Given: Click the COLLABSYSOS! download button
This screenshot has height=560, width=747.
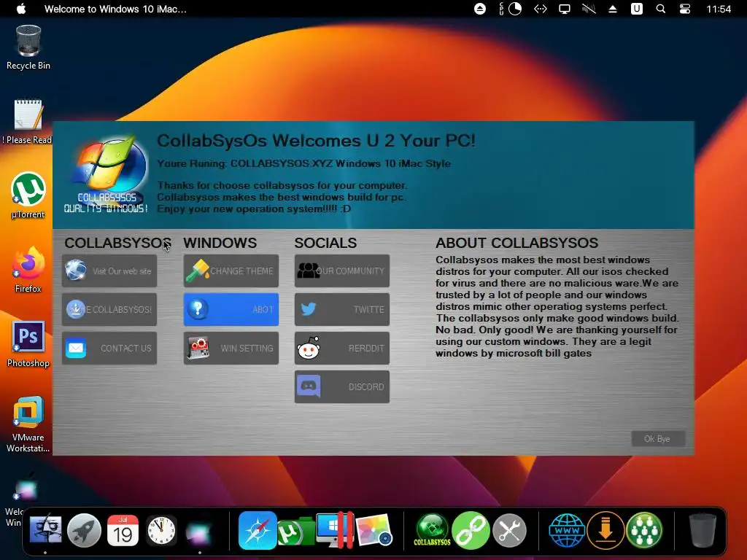Looking at the screenshot, I should point(109,309).
